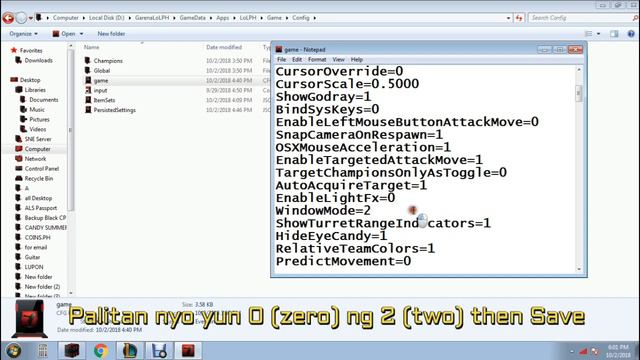Open Control Panel in navigation pane
This screenshot has width=640, height=360.
coord(42,169)
